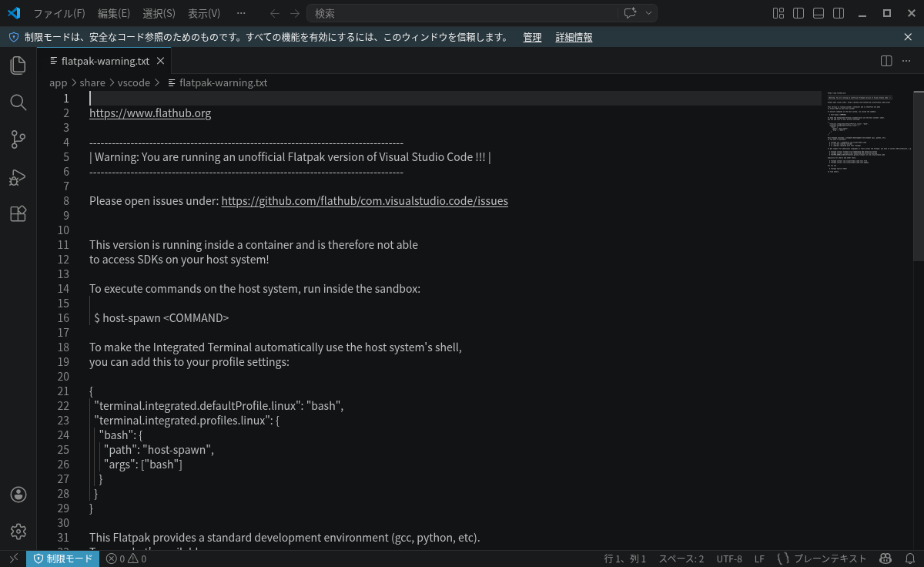
Task: Open the Manage gear settings icon
Action: 18,532
